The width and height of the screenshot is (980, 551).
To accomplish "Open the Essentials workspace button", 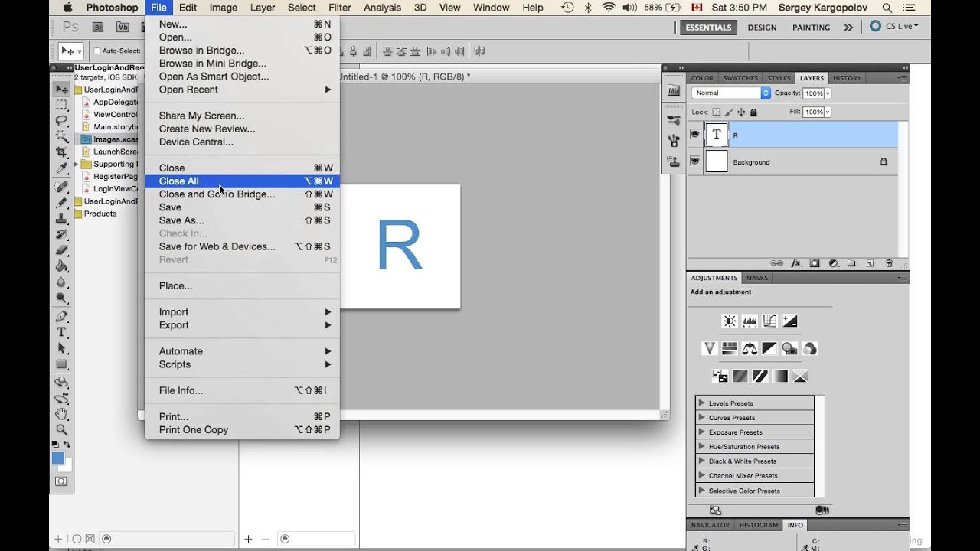I will tap(707, 26).
